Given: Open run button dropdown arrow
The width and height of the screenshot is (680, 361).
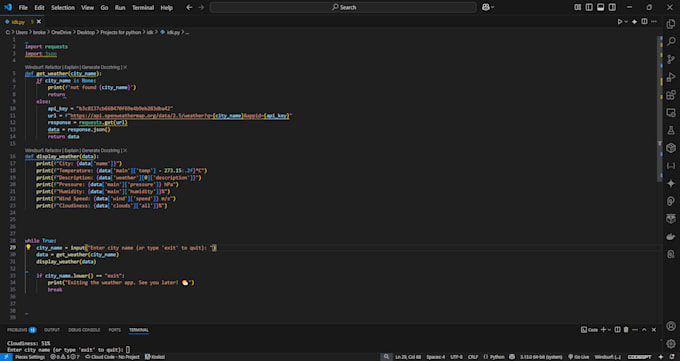Looking at the screenshot, I should (626, 22).
